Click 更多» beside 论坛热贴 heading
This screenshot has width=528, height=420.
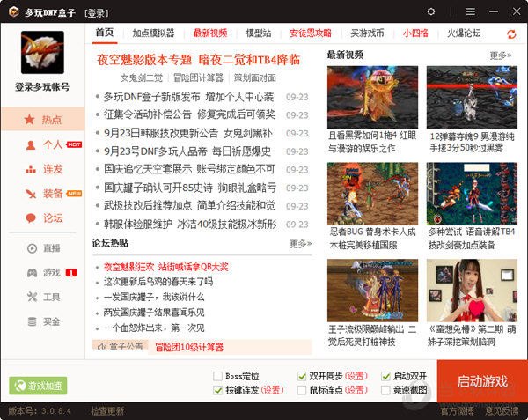[301, 243]
